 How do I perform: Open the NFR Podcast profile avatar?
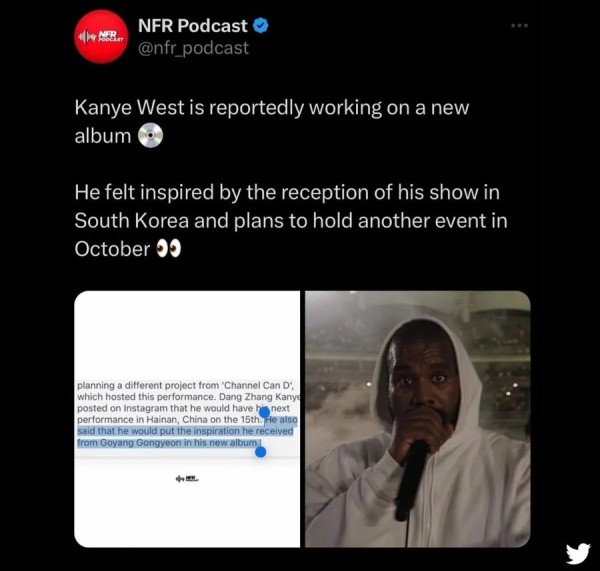(x=101, y=37)
